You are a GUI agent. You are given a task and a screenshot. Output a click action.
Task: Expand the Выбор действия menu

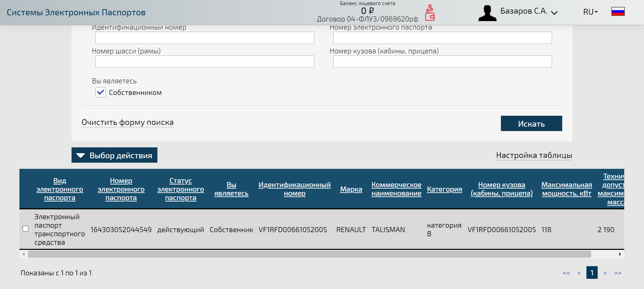pyautogui.click(x=114, y=155)
